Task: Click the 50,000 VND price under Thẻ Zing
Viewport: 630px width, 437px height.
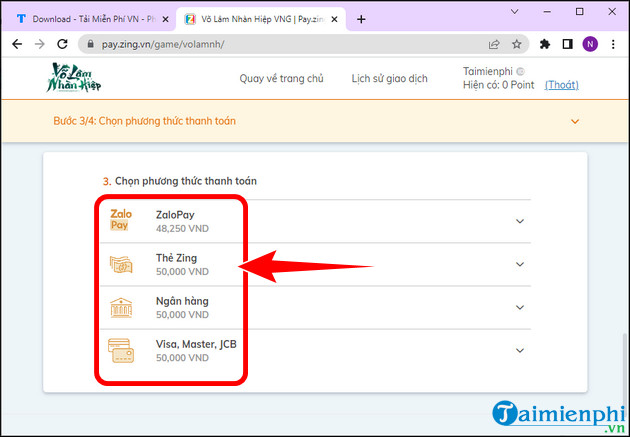Action: click(x=182, y=272)
